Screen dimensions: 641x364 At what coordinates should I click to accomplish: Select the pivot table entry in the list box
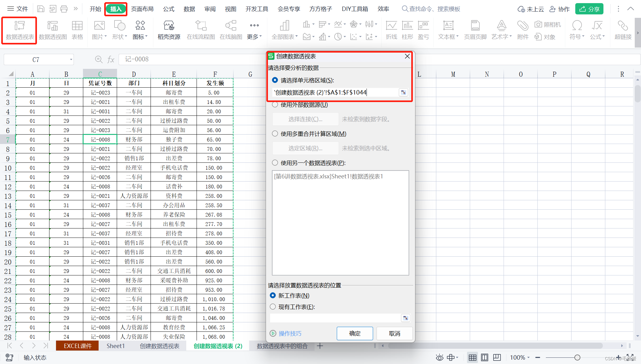click(x=328, y=176)
